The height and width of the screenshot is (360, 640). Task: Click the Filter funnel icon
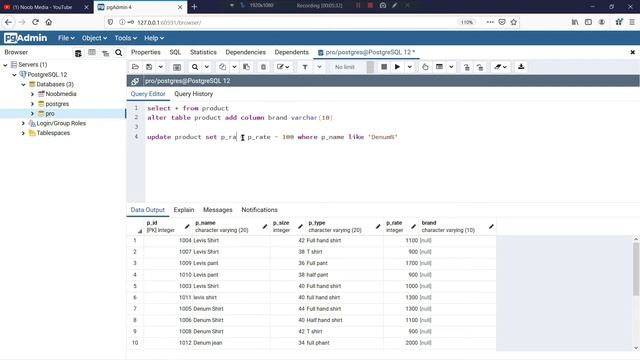click(305, 67)
